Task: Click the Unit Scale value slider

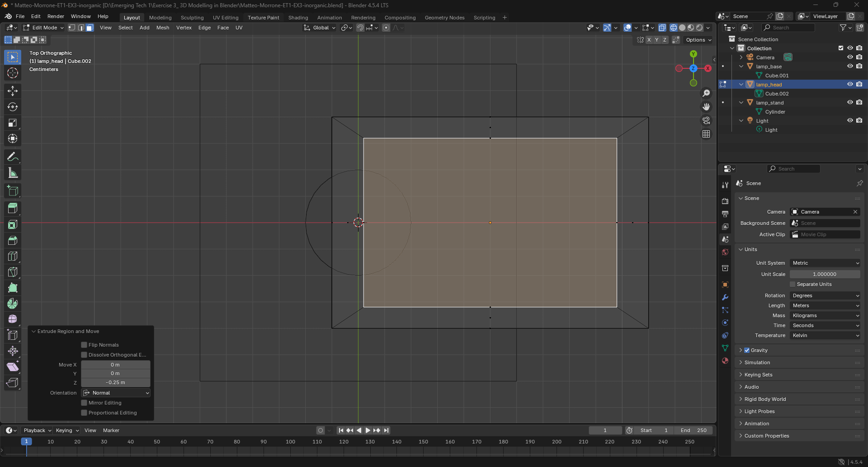Action: point(825,274)
